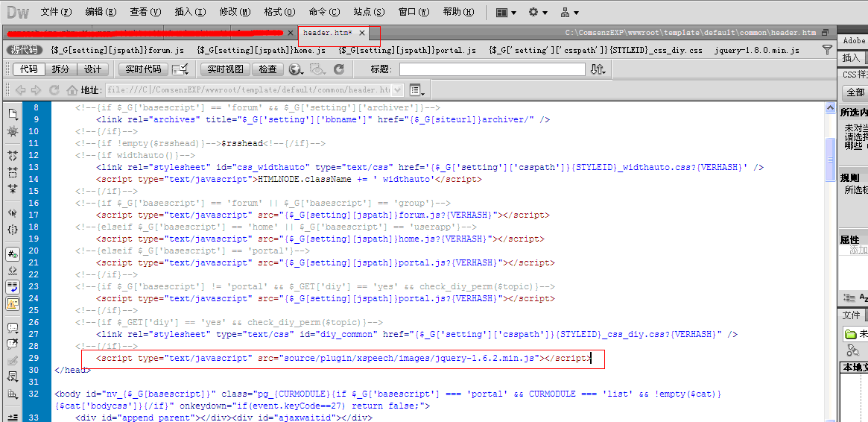Open the file management arrows dropdown

(598, 69)
